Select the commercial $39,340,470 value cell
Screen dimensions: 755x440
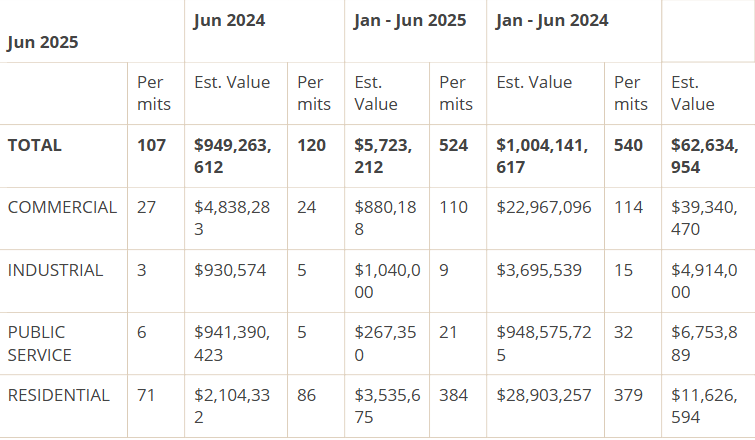(x=705, y=218)
